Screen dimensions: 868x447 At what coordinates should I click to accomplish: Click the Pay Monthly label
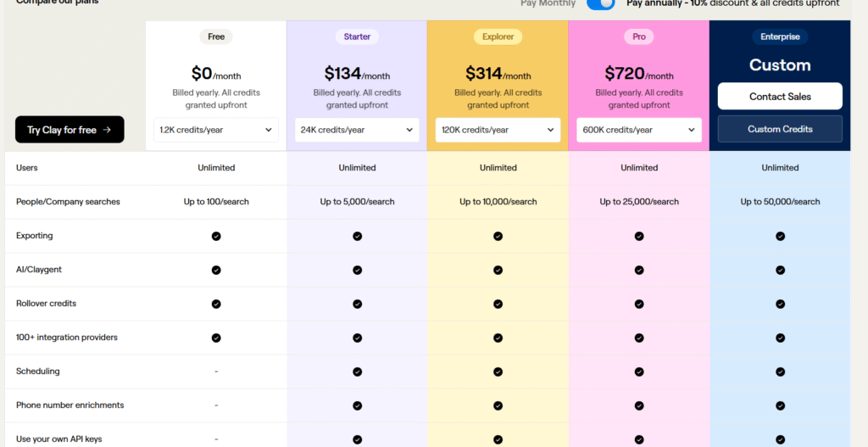coord(548,3)
